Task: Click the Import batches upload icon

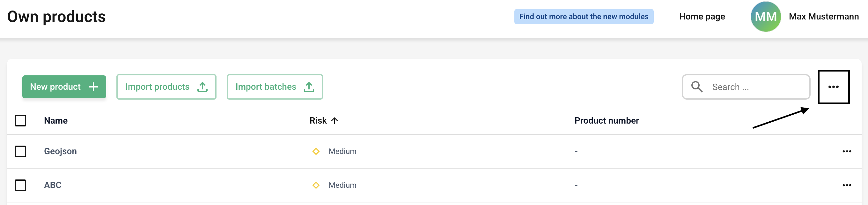Action: [309, 87]
